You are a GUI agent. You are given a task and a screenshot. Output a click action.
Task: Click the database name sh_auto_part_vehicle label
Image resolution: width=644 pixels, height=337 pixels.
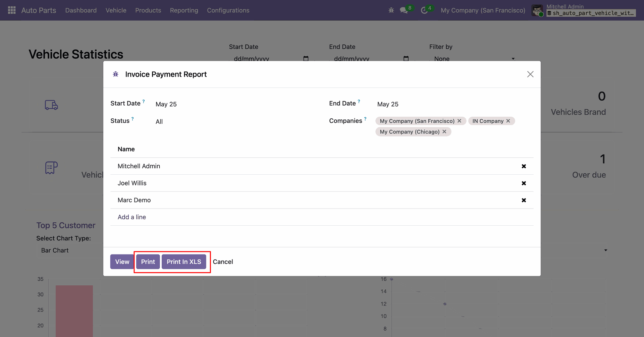pos(591,13)
